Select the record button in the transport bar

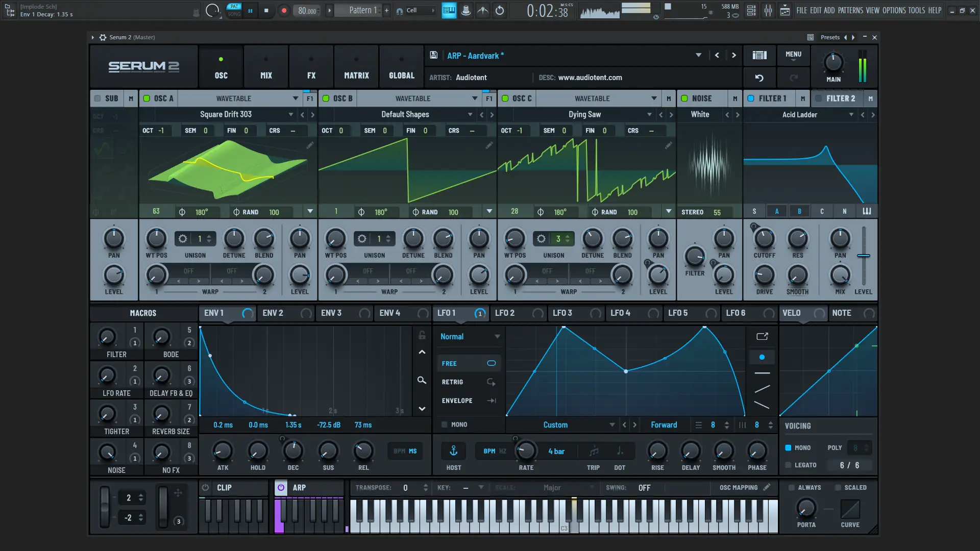click(284, 10)
